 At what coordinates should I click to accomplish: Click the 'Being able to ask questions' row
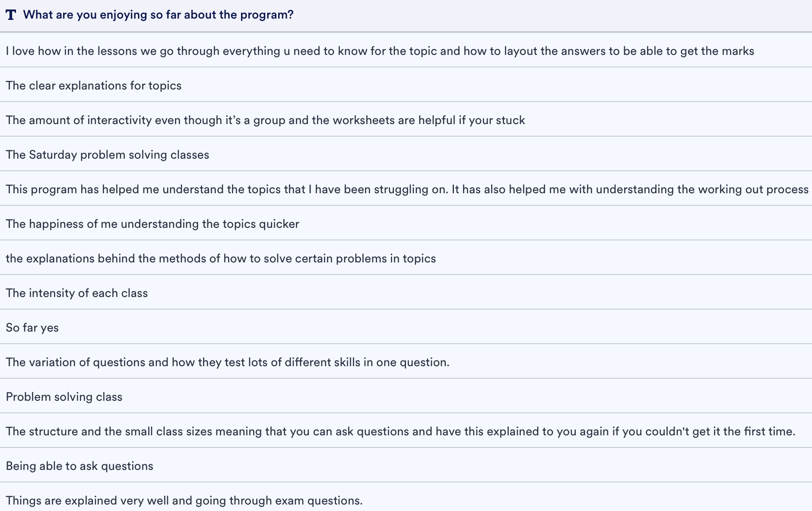[79, 466]
